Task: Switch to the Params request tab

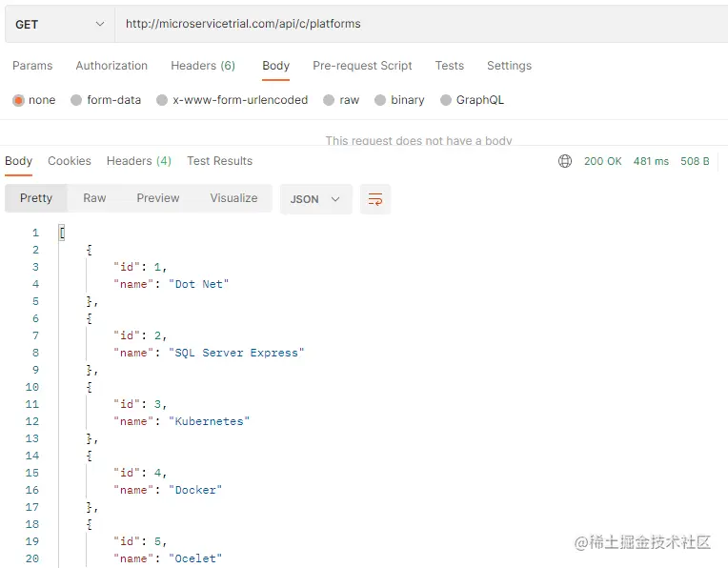Action: click(32, 66)
